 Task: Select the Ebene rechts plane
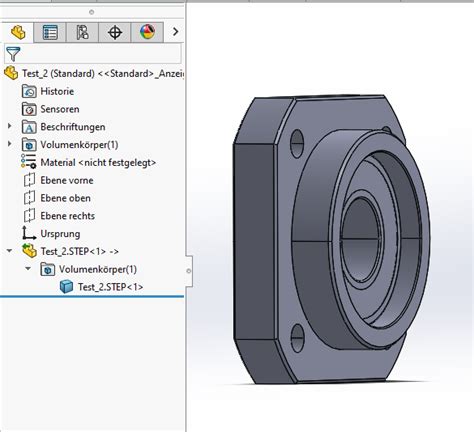pos(67,216)
